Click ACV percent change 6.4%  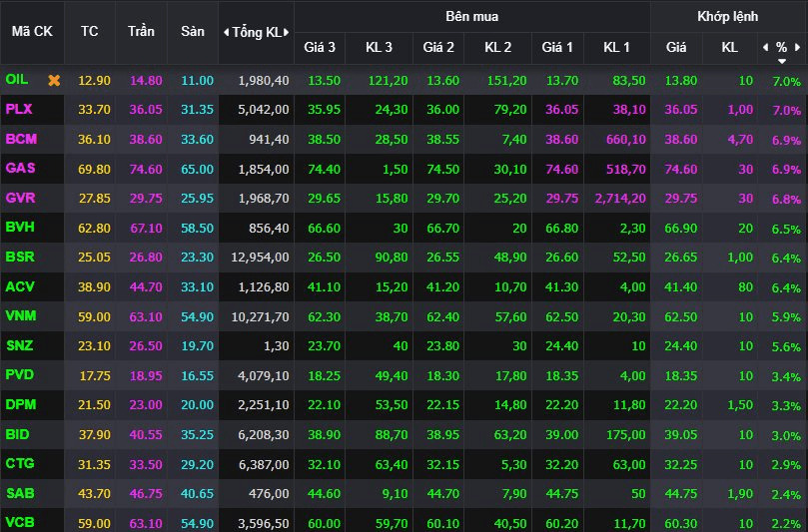[786, 287]
